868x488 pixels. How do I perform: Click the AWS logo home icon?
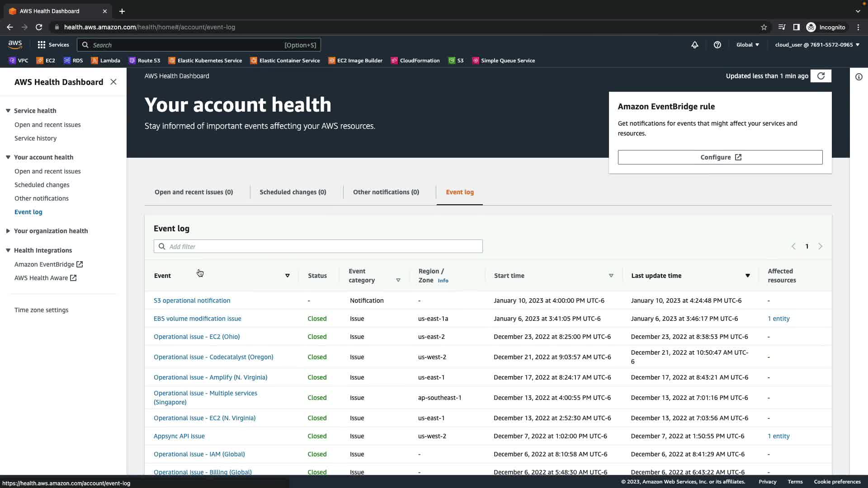(x=15, y=44)
